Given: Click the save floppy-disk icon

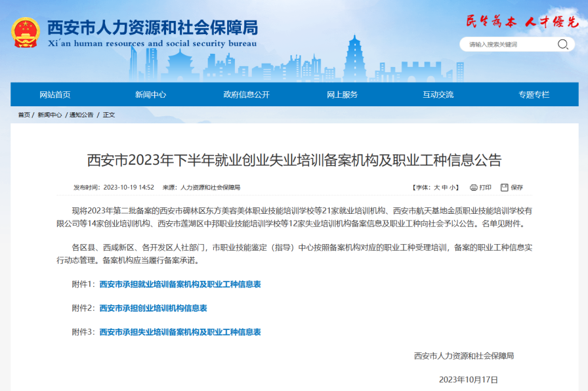Looking at the screenshot, I should click(505, 187).
